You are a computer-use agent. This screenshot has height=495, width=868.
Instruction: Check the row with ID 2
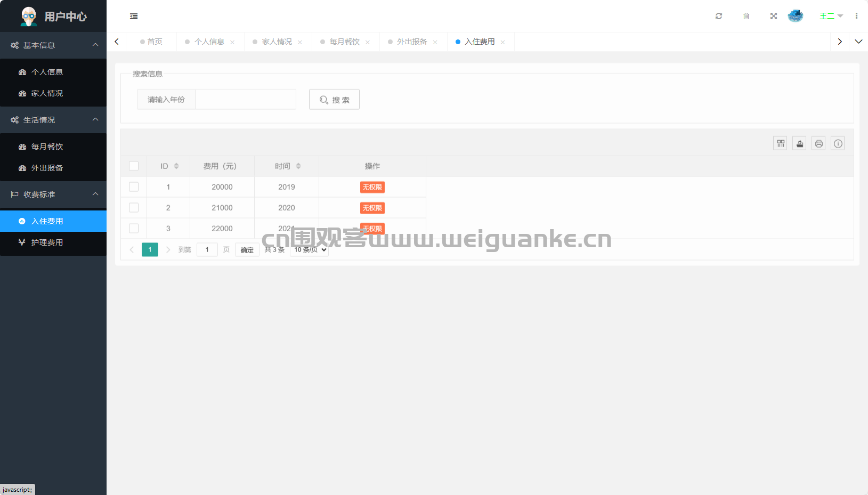click(134, 208)
